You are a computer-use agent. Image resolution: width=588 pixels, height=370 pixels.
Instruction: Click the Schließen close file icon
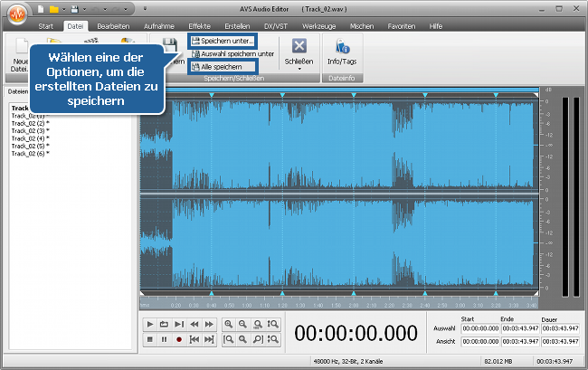[299, 45]
